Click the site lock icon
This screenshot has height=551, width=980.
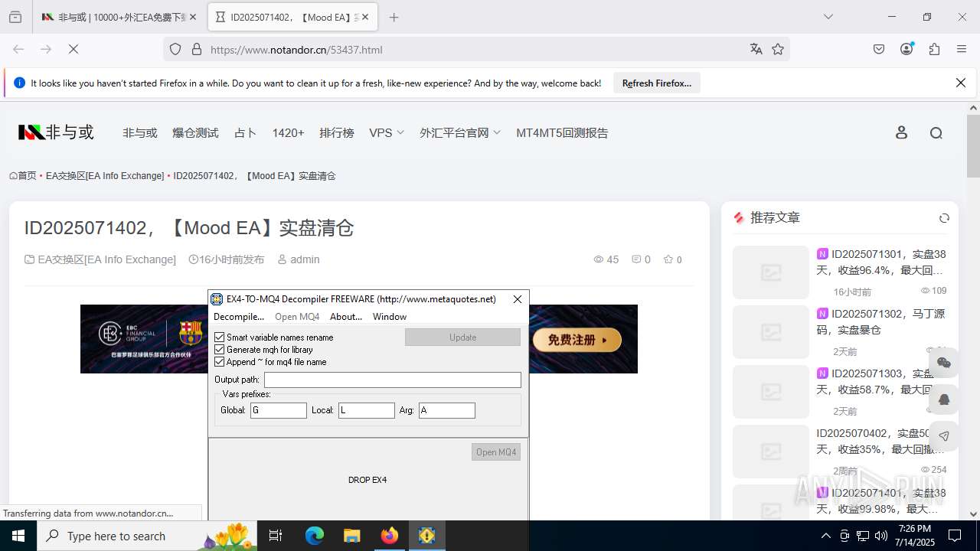pyautogui.click(x=197, y=49)
